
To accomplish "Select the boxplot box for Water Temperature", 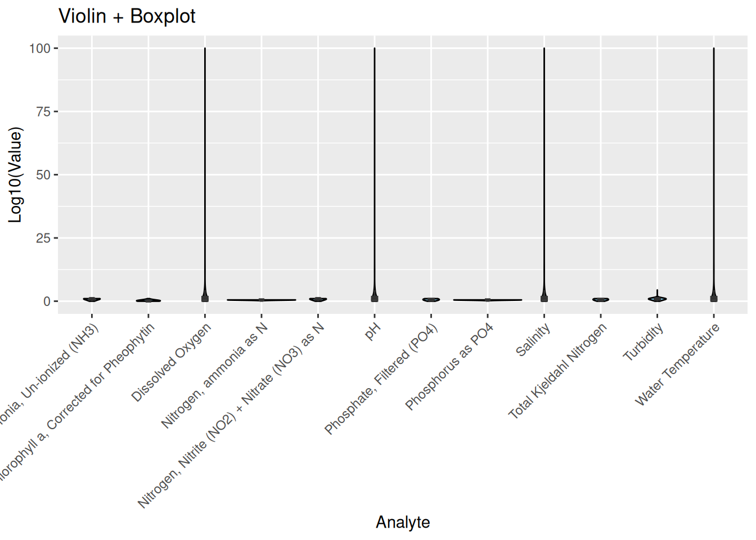I will pyautogui.click(x=714, y=299).
